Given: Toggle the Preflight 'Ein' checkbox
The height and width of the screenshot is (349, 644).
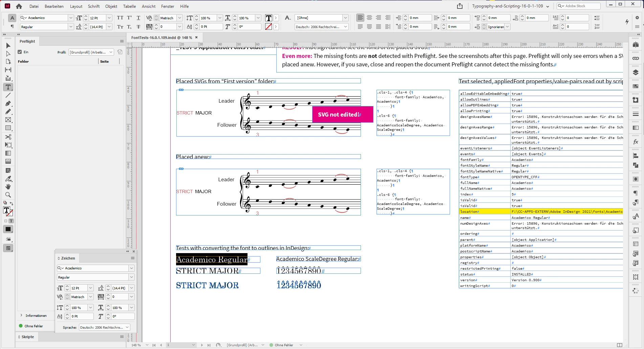Looking at the screenshot, I should pyautogui.click(x=20, y=52).
